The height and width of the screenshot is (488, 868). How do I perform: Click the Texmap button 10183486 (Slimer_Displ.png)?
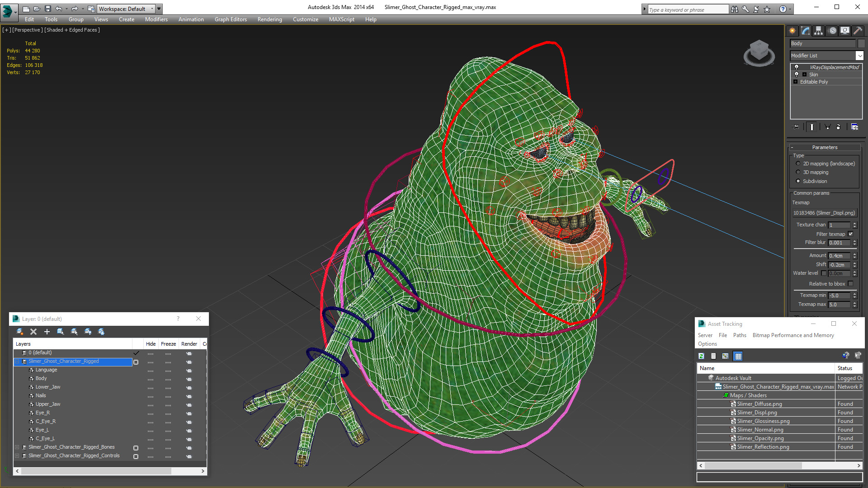pyautogui.click(x=824, y=213)
